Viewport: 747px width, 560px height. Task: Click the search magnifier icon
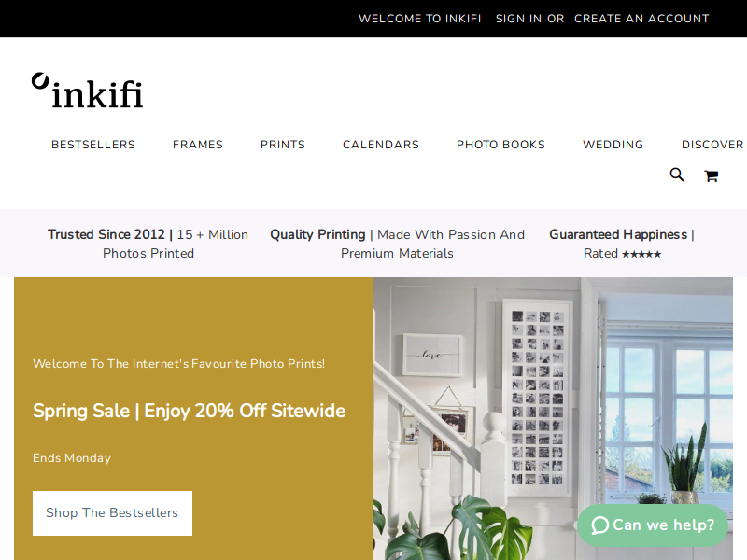[x=676, y=175]
